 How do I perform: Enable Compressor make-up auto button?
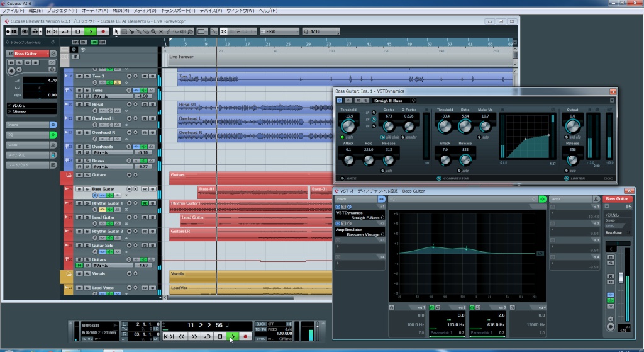click(x=479, y=137)
